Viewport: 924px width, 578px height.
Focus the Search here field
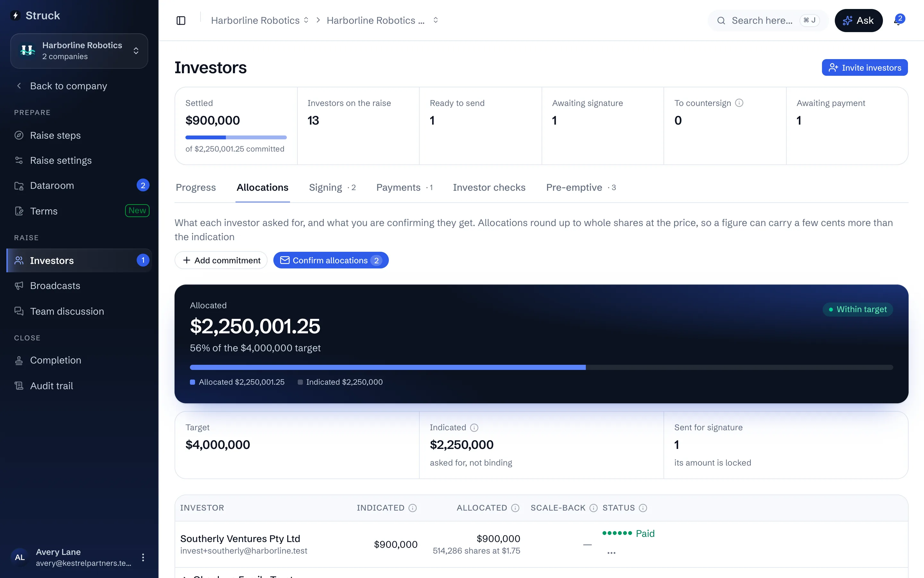[768, 20]
